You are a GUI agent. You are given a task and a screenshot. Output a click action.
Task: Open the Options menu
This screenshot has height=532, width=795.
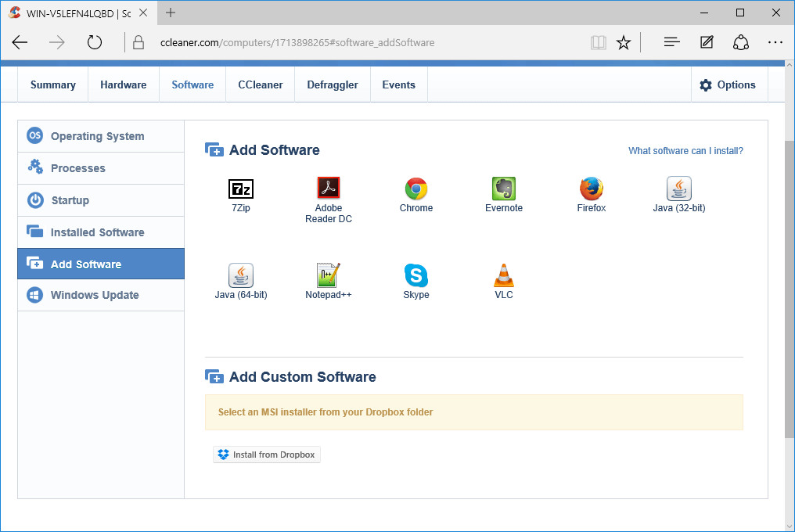tap(729, 84)
